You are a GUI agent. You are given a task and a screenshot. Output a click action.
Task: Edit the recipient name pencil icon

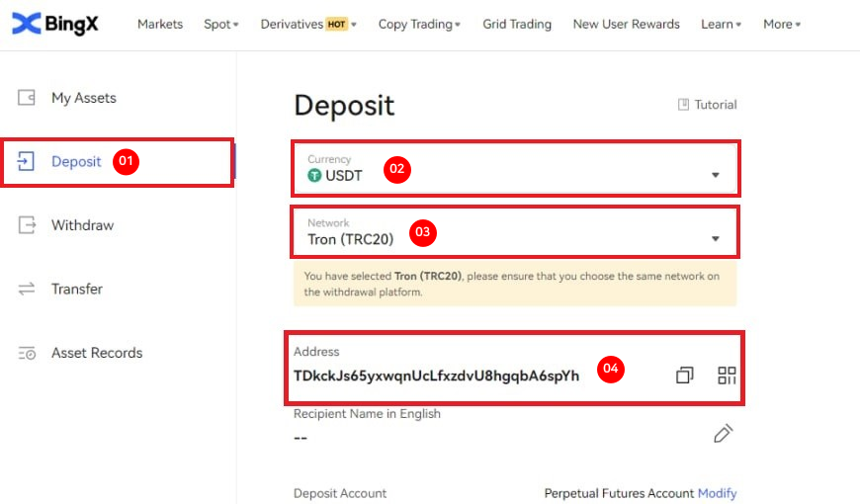[724, 433]
